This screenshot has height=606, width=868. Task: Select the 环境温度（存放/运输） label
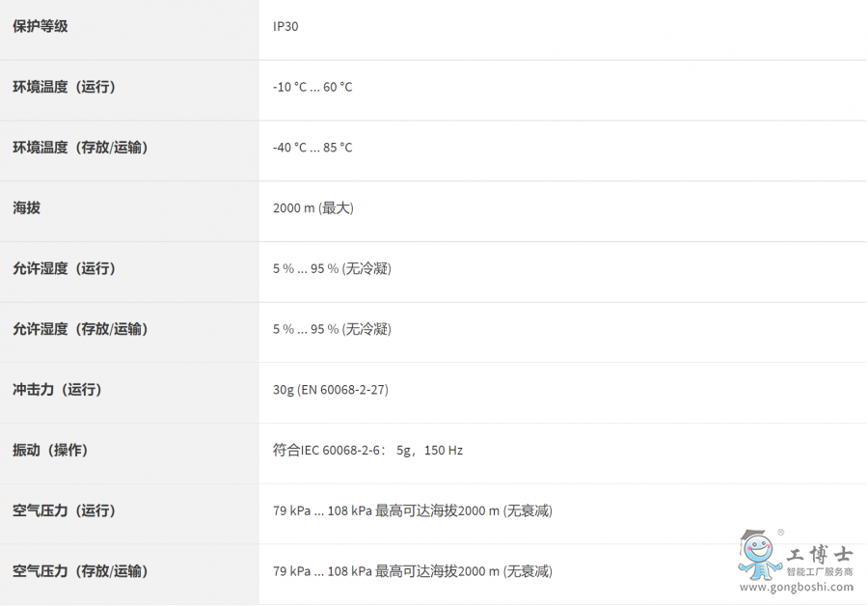80,148
